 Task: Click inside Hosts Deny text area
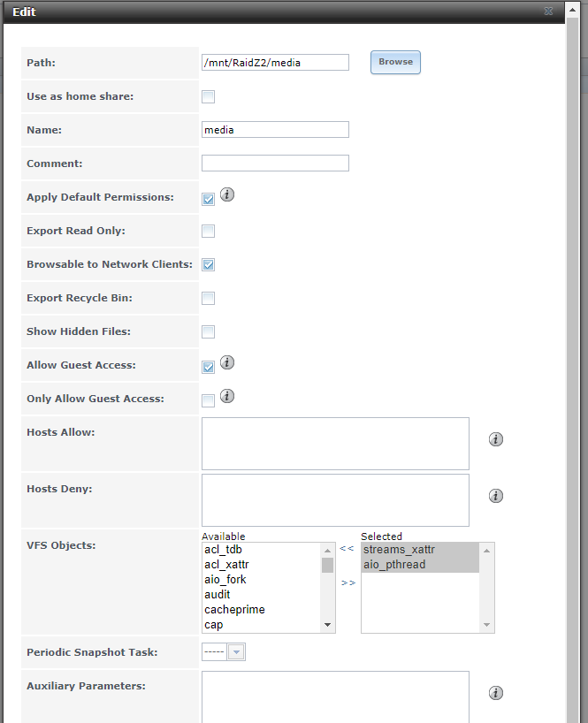pos(335,500)
